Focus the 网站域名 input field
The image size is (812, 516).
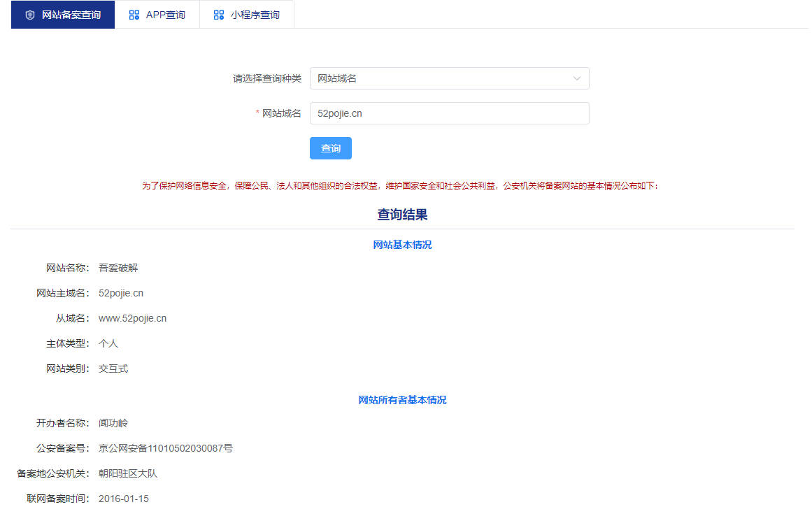point(450,113)
